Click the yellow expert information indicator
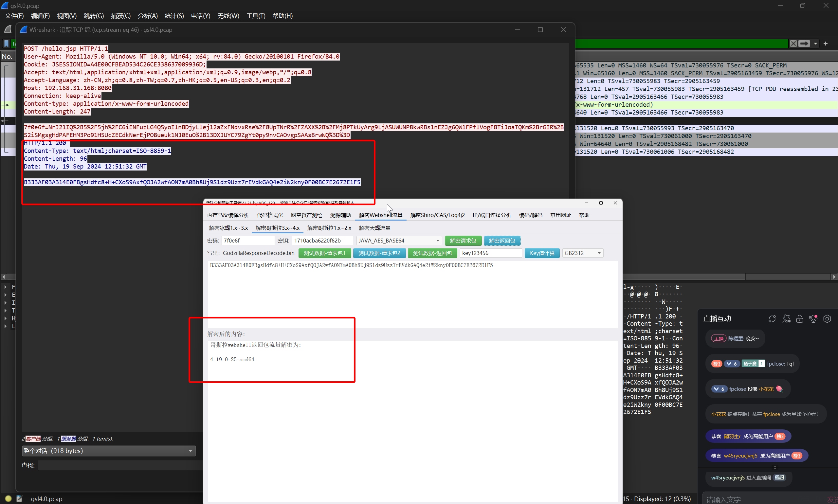Image resolution: width=838 pixels, height=504 pixels. pos(9,498)
